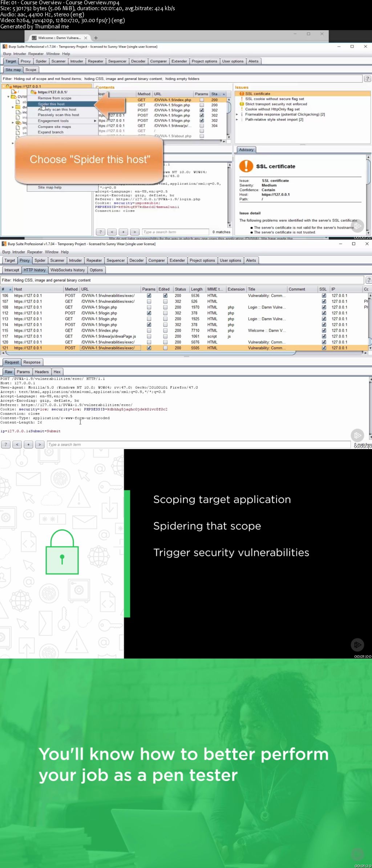
Task: Toggle Params checkbox on HTTP history row 106
Action: [149, 296]
